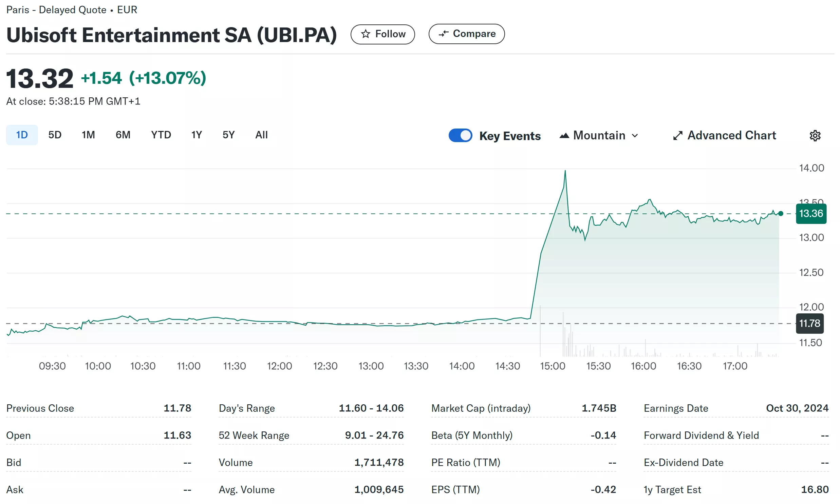Select the All time range
The width and height of the screenshot is (840, 504).
point(261,135)
